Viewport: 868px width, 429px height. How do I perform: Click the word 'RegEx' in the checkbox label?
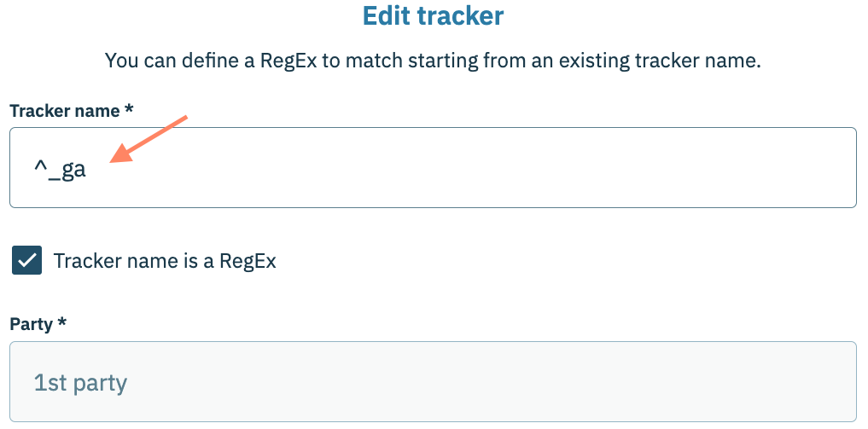point(248,261)
